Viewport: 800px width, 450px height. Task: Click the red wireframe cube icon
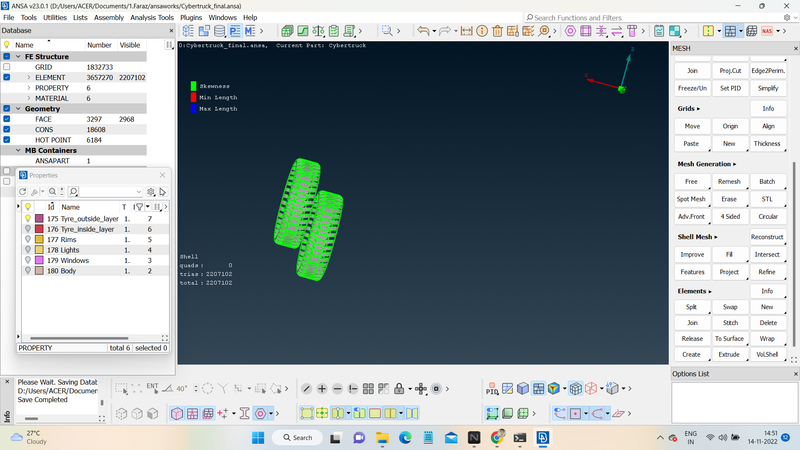(591, 389)
